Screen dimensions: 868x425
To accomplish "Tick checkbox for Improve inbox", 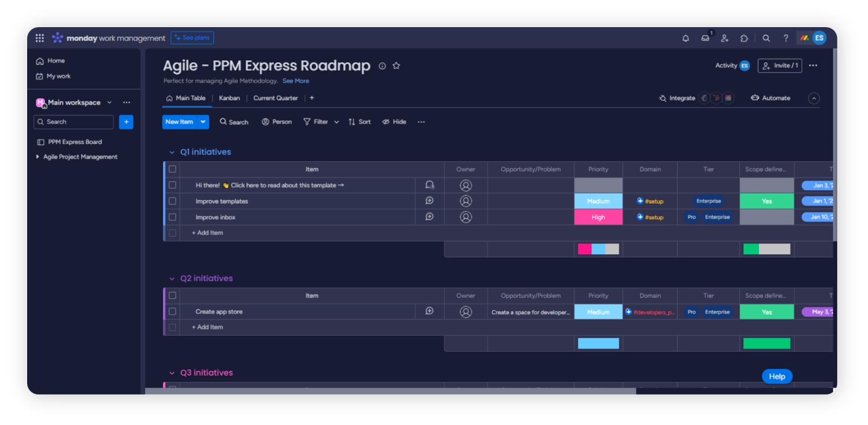I will click(173, 217).
